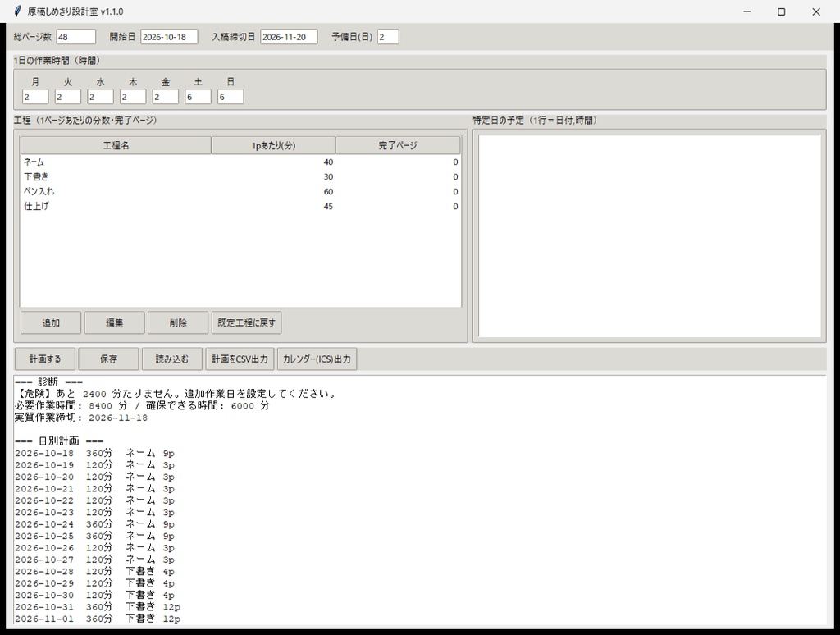The height and width of the screenshot is (635, 840).
Task: Click the 木 work hours field
Action: pos(133,97)
